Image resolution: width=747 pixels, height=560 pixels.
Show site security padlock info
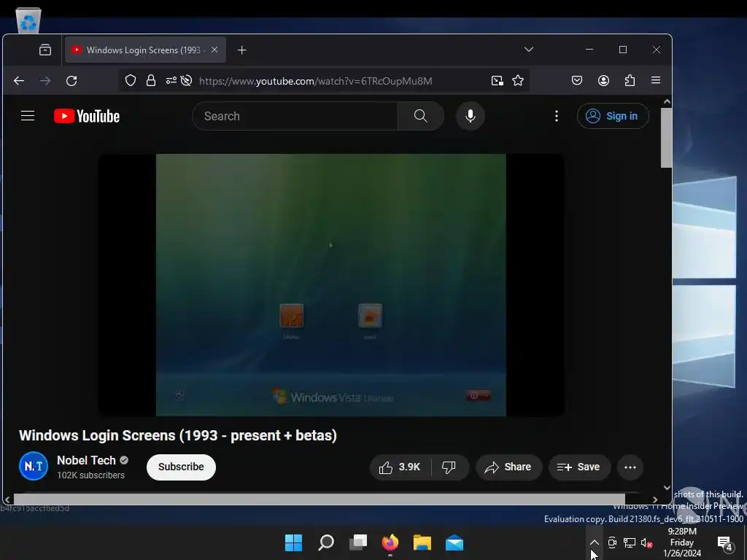(x=151, y=80)
